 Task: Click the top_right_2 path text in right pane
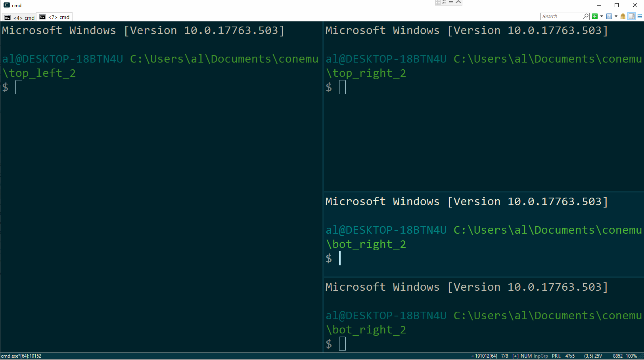click(366, 73)
